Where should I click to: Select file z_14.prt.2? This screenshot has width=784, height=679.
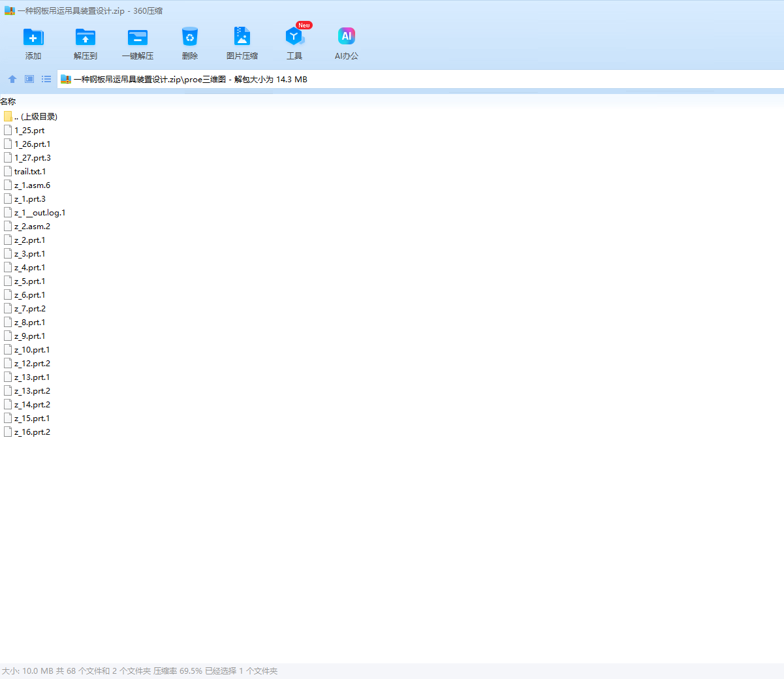tap(27, 404)
